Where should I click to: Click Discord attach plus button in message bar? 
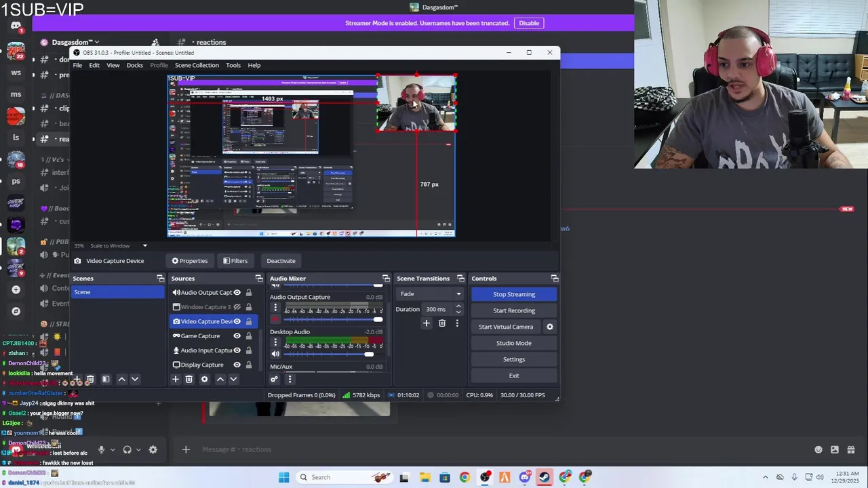(186, 449)
